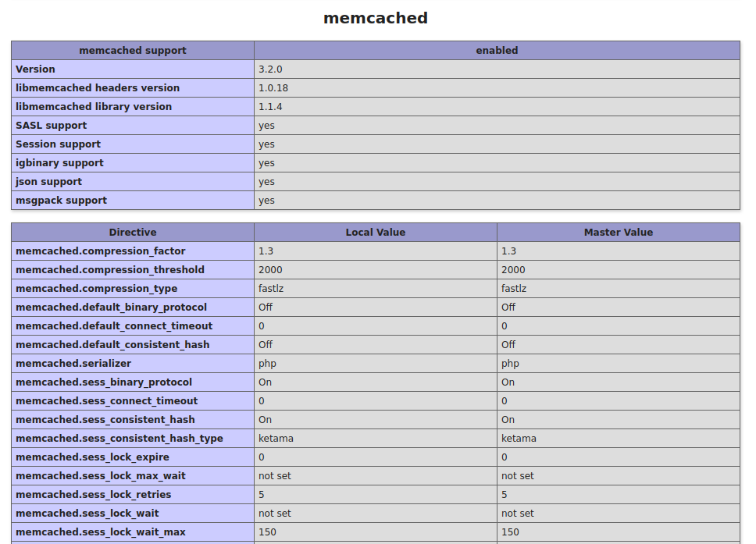Select memcached.compression_factor directive

click(x=100, y=251)
